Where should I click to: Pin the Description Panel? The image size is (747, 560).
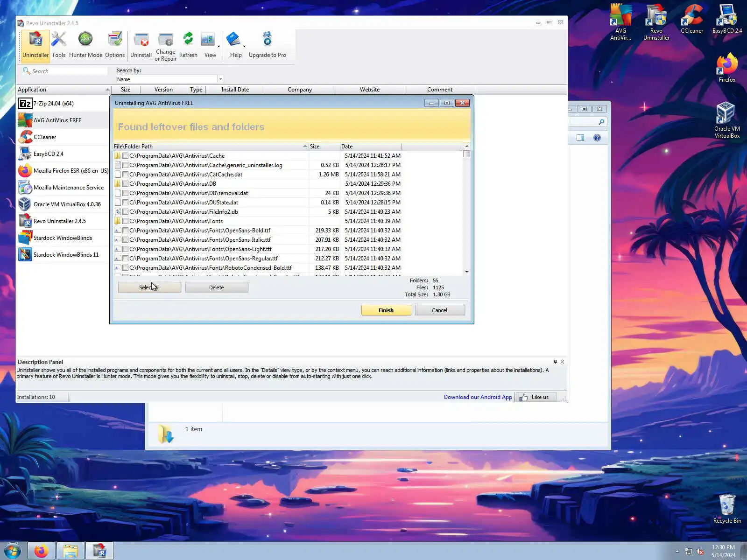pyautogui.click(x=555, y=362)
